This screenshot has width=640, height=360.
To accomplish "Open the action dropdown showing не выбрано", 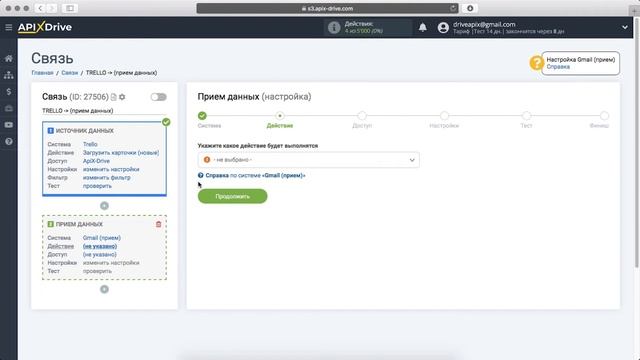I will pyautogui.click(x=309, y=160).
